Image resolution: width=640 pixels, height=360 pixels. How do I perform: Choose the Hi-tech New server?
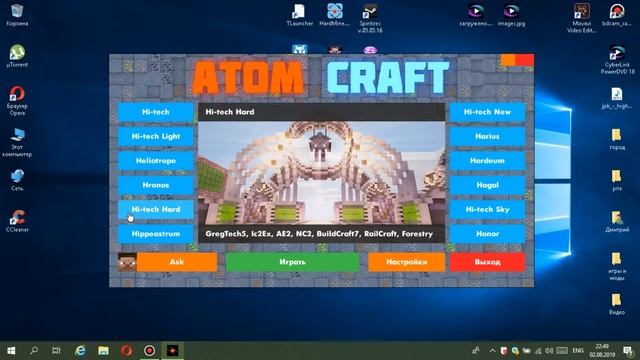[487, 112]
